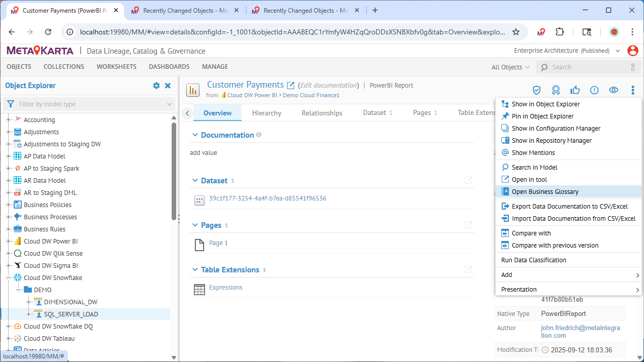The image size is (644, 362).
Task: Click the Edit documentation link
Action: click(329, 85)
